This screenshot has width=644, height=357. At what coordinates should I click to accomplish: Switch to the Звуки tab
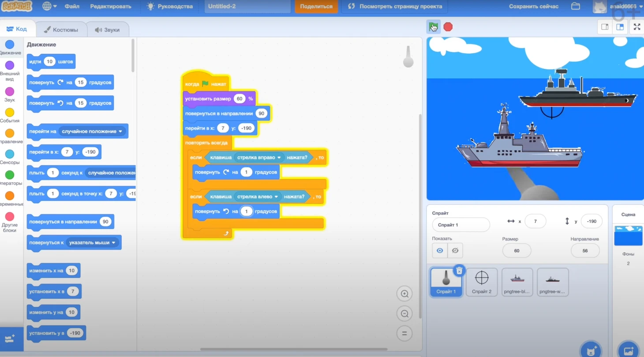click(107, 30)
